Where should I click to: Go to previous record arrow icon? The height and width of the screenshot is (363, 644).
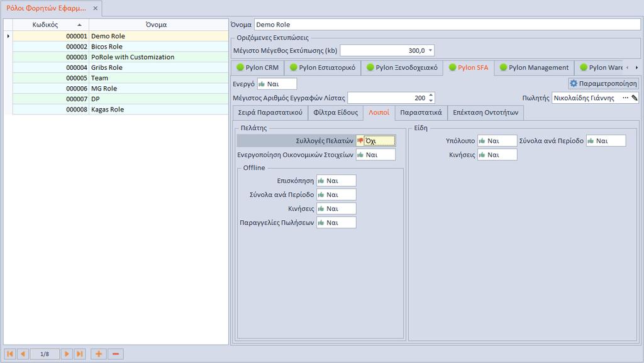click(23, 354)
